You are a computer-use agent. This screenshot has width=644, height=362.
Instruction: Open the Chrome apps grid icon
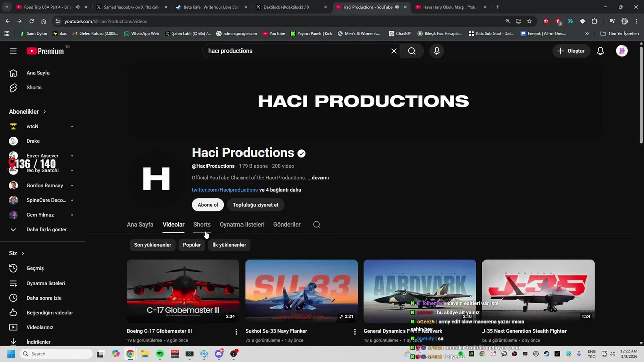pos(7,33)
